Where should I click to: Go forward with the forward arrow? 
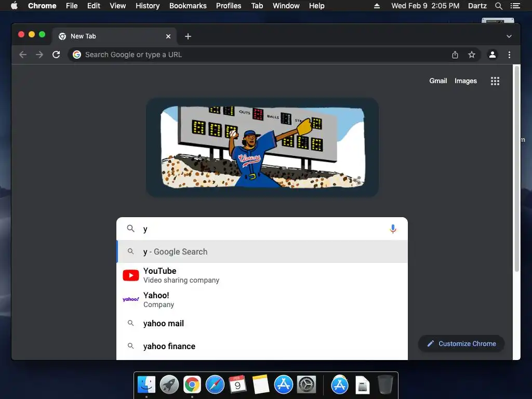39,55
